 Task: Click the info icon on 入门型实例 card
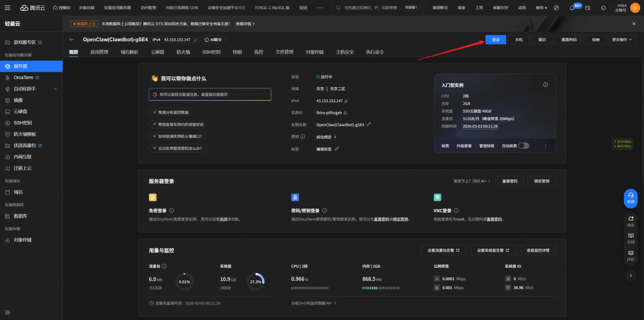pyautogui.click(x=545, y=85)
